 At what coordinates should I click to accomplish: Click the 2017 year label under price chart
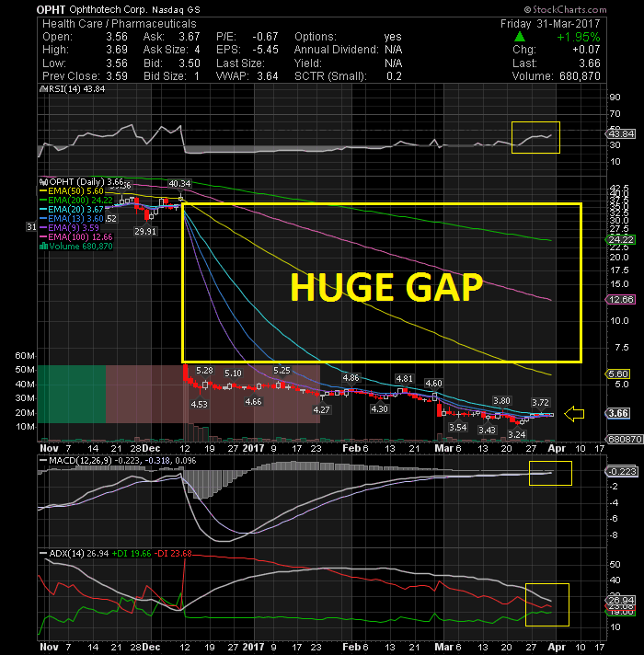tap(254, 448)
